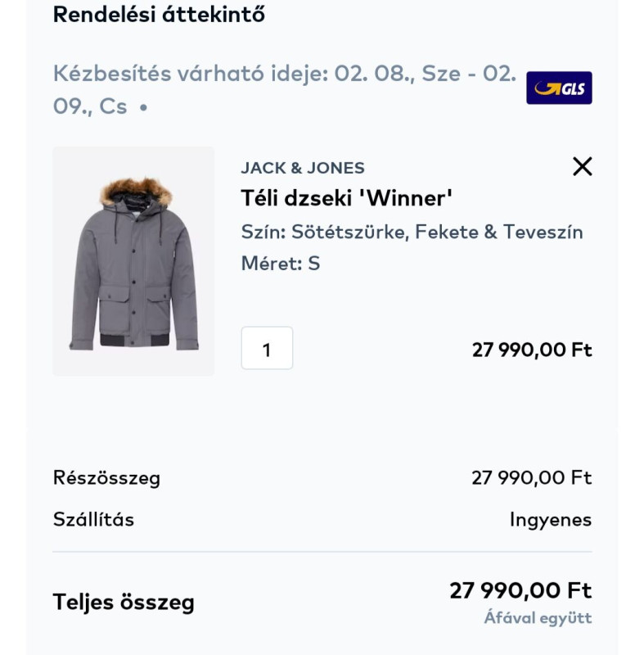Click the Rendelési áttekintő heading
The height and width of the screenshot is (655, 644).
point(159,15)
